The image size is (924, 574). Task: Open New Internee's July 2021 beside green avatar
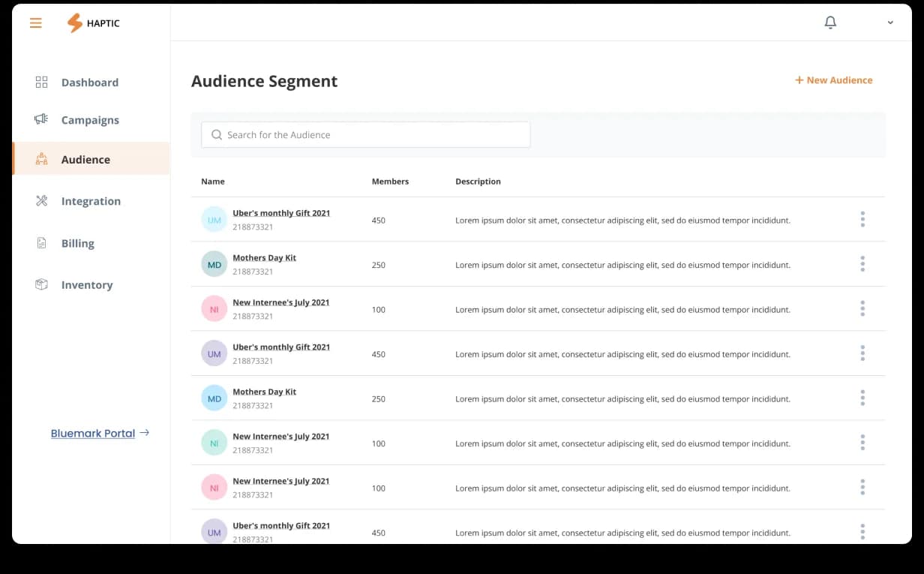click(281, 437)
